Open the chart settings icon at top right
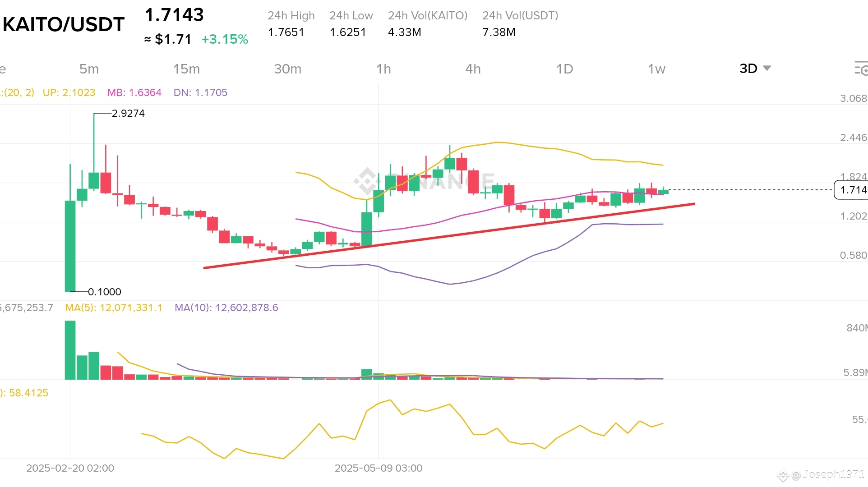The width and height of the screenshot is (868, 487). click(x=860, y=69)
